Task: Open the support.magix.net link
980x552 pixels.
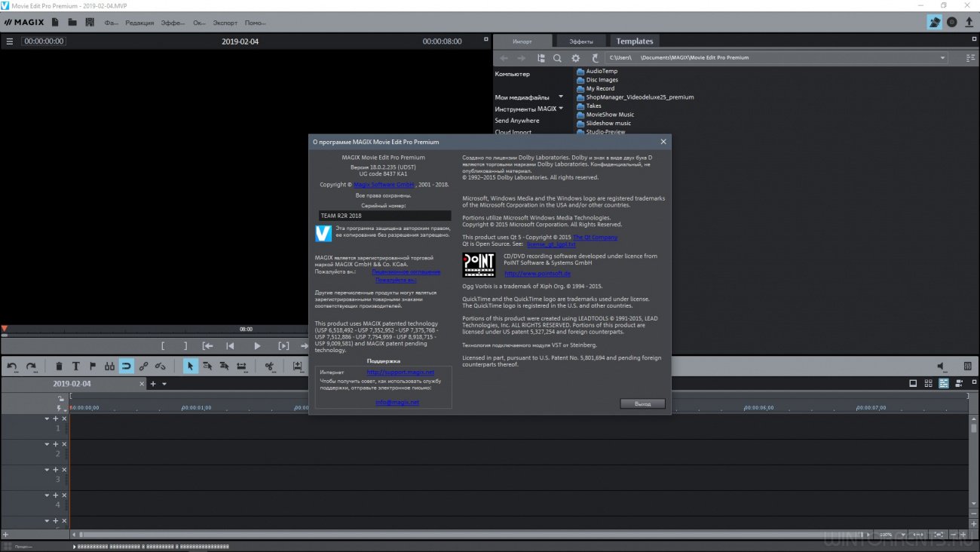Action: tap(400, 373)
